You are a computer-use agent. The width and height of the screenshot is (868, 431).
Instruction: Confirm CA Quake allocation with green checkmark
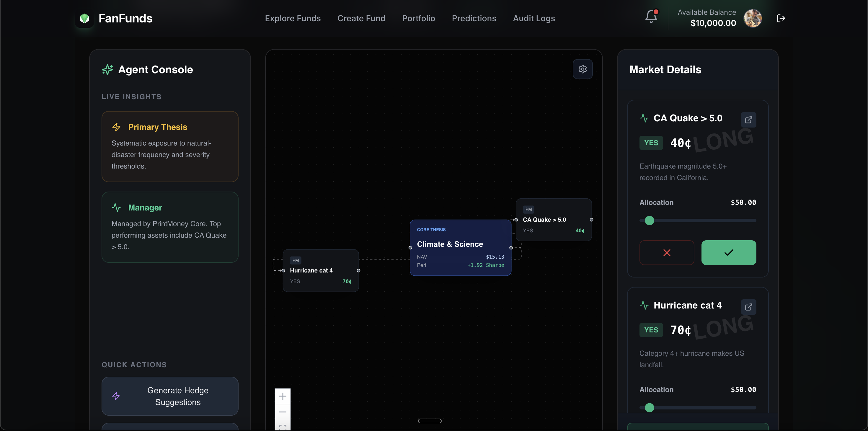(729, 252)
